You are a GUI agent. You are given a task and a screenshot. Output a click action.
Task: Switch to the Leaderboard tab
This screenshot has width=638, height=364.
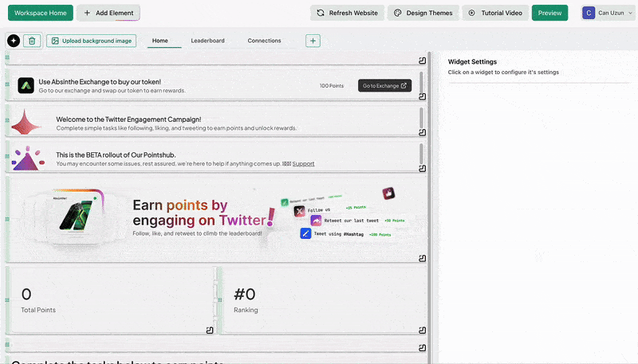(x=207, y=41)
